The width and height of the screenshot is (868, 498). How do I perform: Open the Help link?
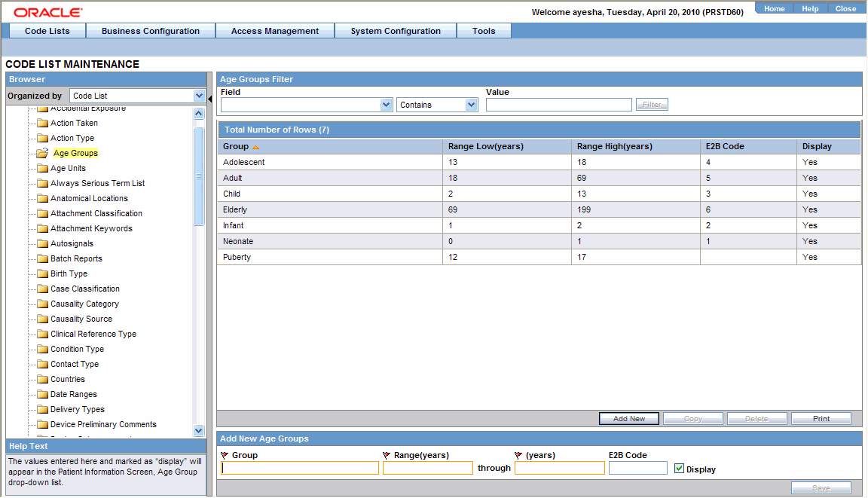(811, 8)
